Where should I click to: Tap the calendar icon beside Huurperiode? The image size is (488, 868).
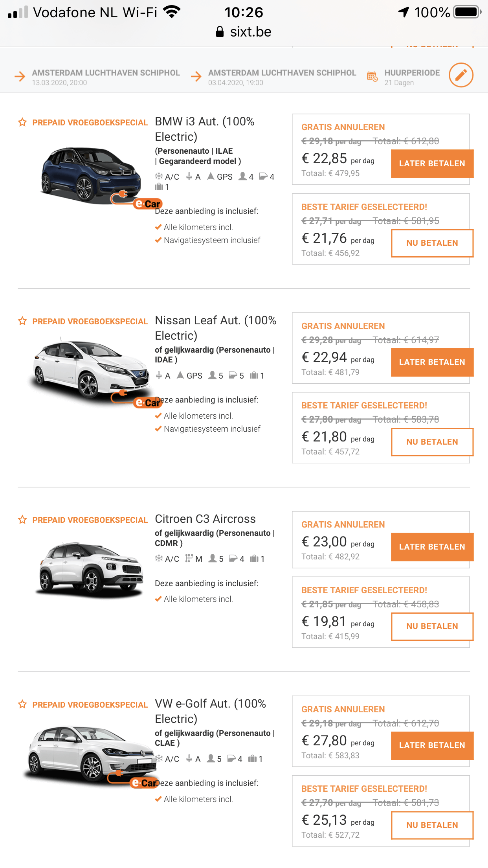[372, 76]
